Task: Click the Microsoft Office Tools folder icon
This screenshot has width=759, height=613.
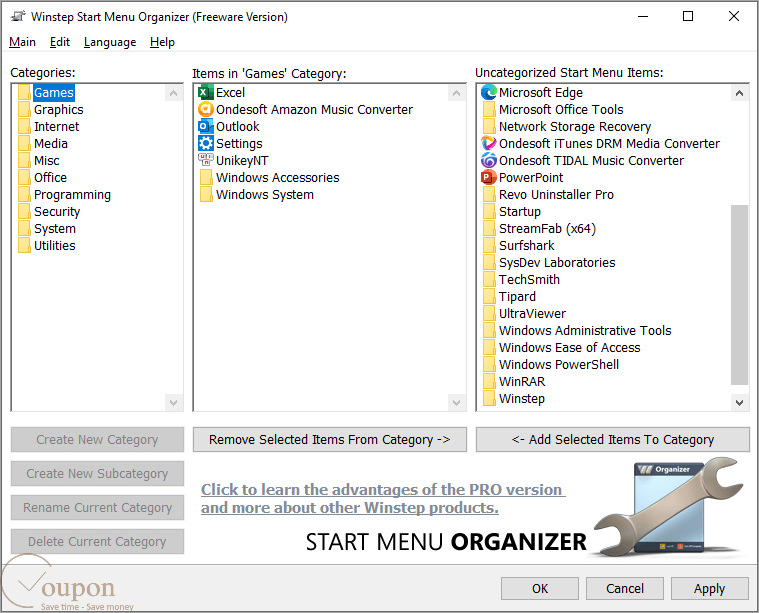Action: 489,109
